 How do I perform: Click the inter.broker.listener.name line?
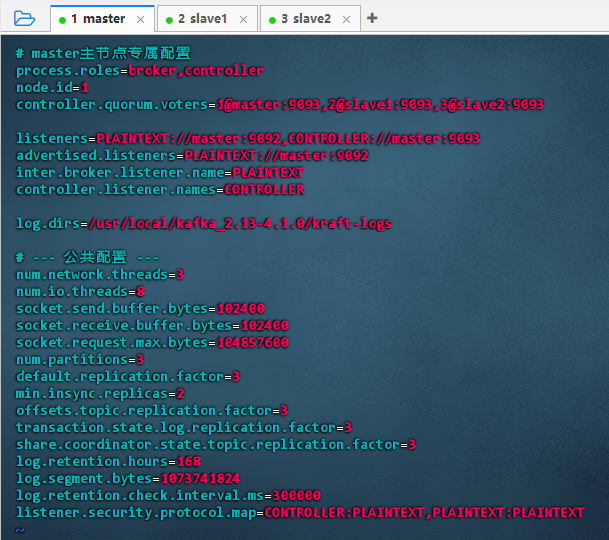[x=160, y=173]
